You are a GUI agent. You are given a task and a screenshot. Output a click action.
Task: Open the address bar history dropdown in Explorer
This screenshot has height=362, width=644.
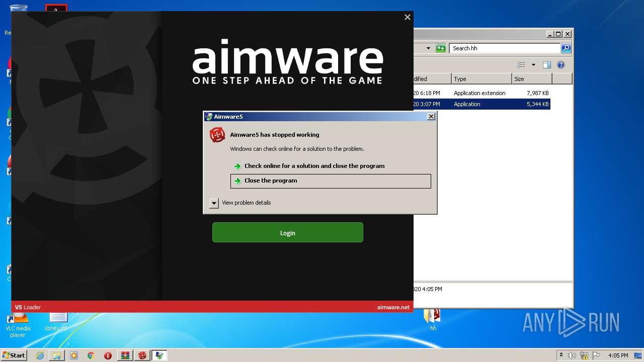[x=428, y=48]
